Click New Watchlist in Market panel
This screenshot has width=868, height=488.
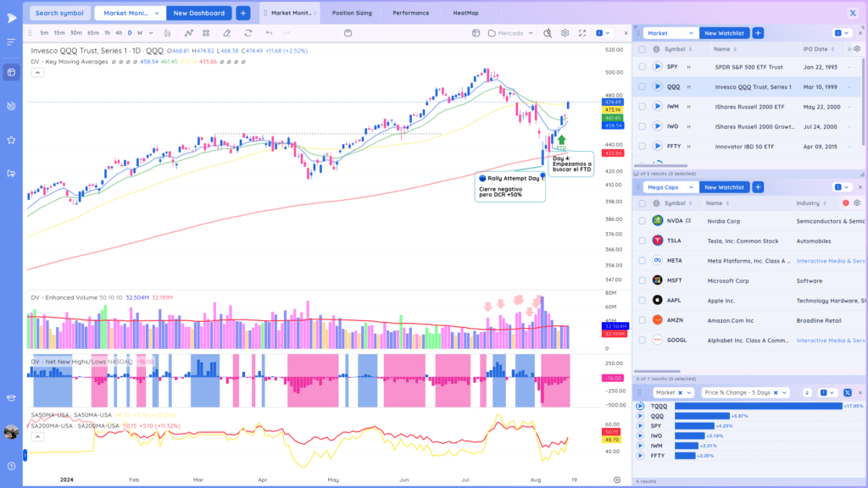pyautogui.click(x=724, y=33)
